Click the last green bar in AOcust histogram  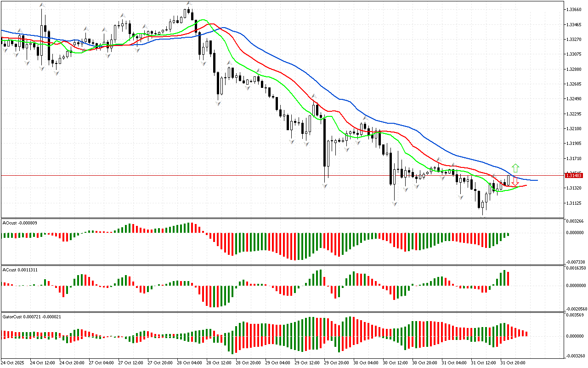coord(508,234)
